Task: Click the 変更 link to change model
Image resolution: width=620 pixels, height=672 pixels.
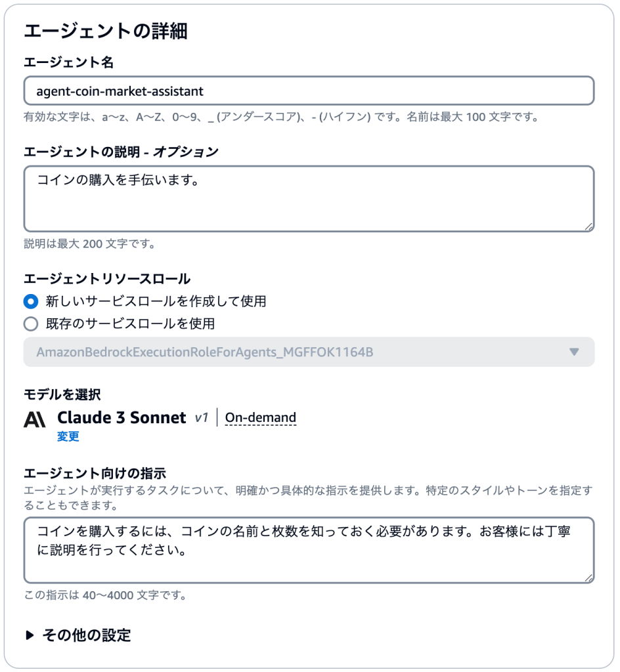Action: (68, 436)
